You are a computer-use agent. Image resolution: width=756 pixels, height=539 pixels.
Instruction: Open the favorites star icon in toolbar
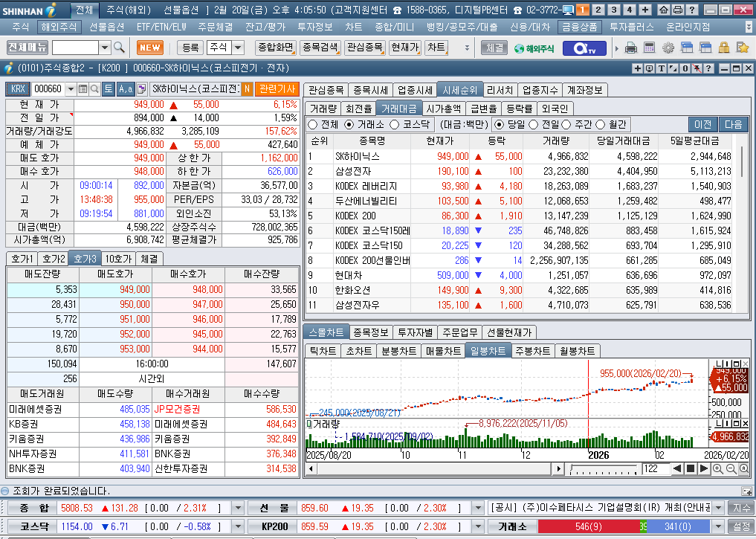tap(743, 48)
